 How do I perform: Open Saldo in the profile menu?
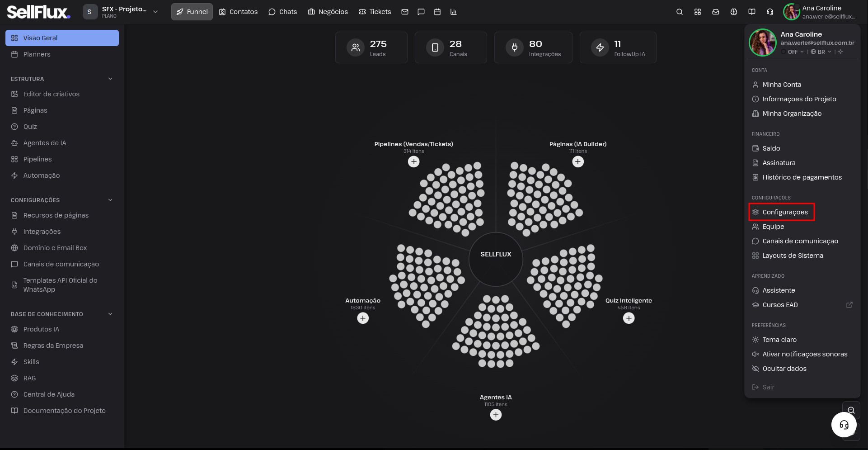coord(802,148)
